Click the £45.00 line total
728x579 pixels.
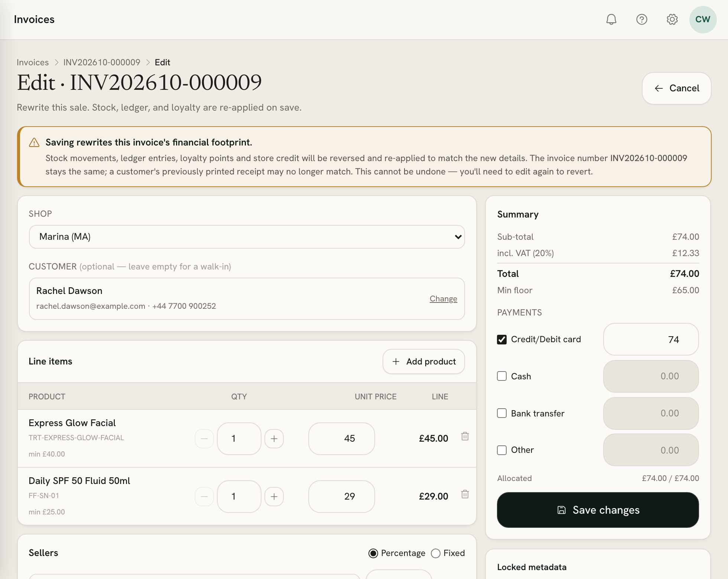coord(433,438)
